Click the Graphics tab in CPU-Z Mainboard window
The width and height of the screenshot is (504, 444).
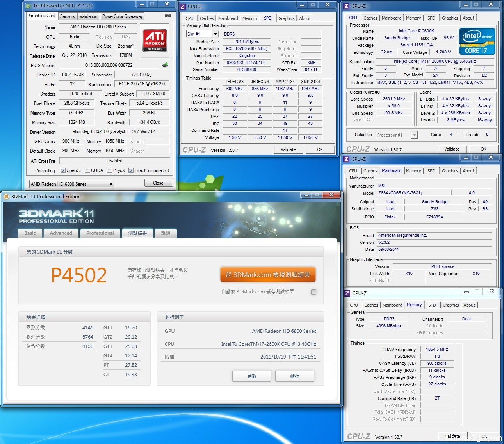coord(450,171)
